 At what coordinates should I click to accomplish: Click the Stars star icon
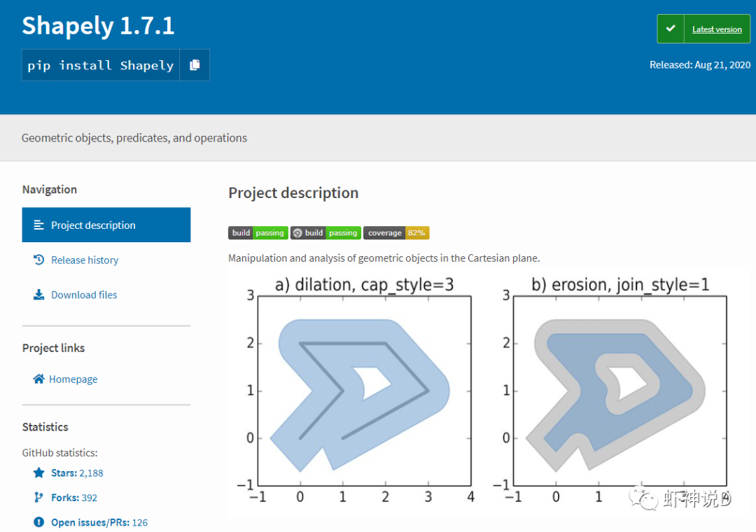coord(38,472)
